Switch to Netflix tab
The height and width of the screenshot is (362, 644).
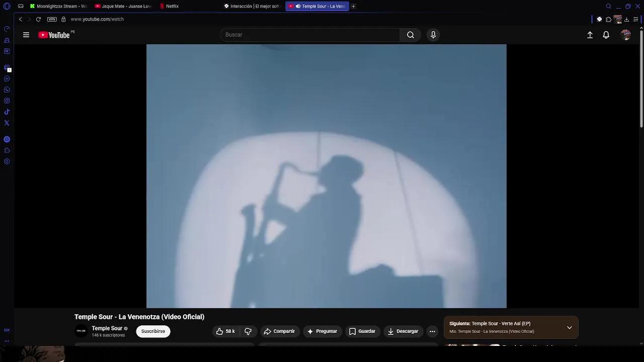pos(189,7)
